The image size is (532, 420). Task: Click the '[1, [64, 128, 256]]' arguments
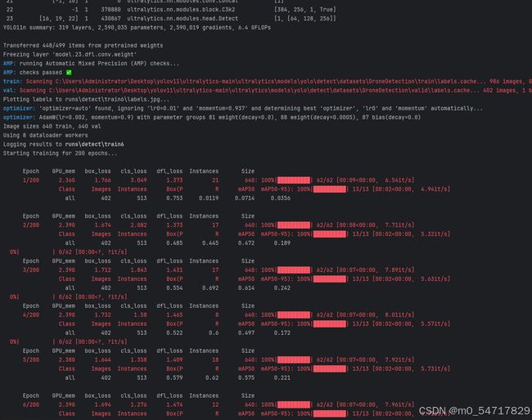coord(304,19)
